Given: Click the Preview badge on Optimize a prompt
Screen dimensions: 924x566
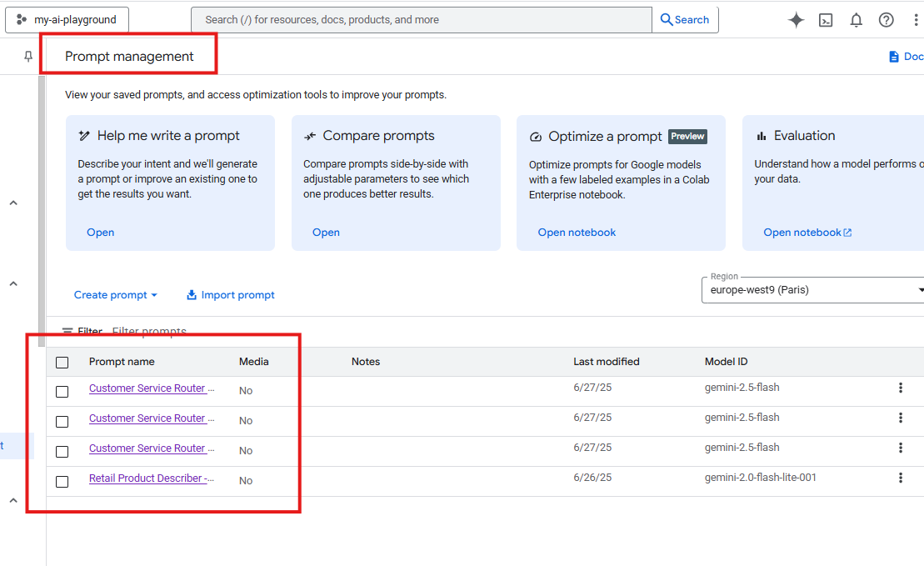Looking at the screenshot, I should (x=687, y=136).
